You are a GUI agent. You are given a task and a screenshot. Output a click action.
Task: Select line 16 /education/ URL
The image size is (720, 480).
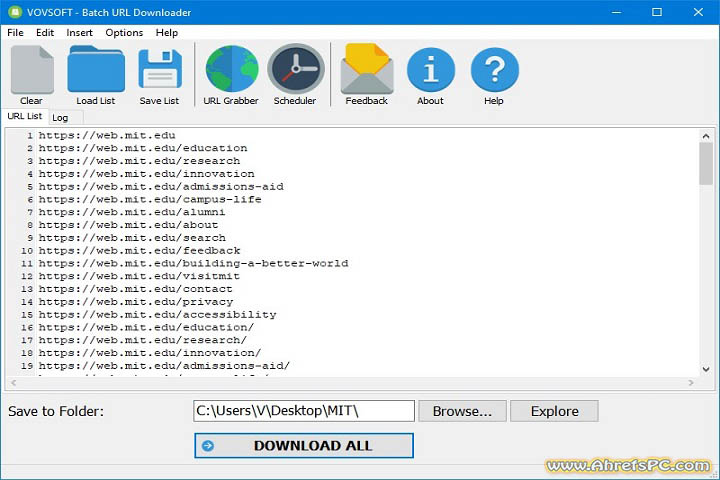pyautogui.click(x=146, y=328)
